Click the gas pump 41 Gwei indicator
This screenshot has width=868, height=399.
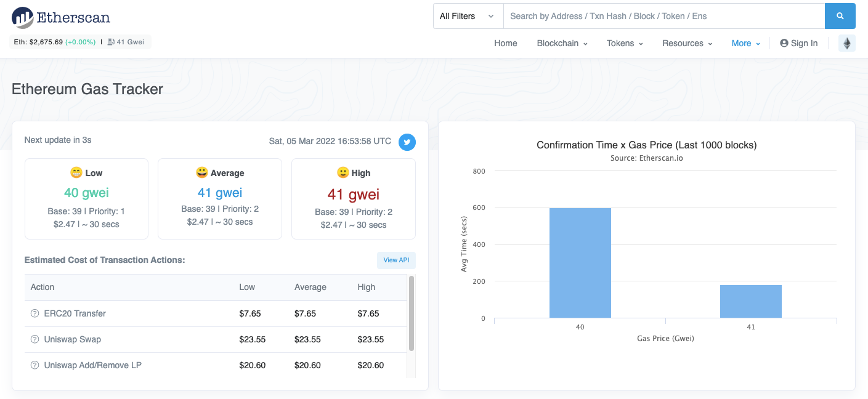[126, 42]
